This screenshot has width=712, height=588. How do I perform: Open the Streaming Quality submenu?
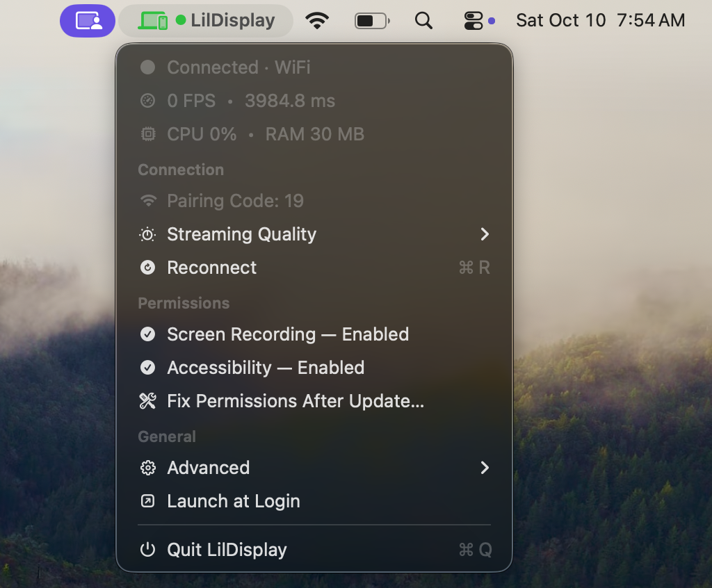pyautogui.click(x=314, y=234)
